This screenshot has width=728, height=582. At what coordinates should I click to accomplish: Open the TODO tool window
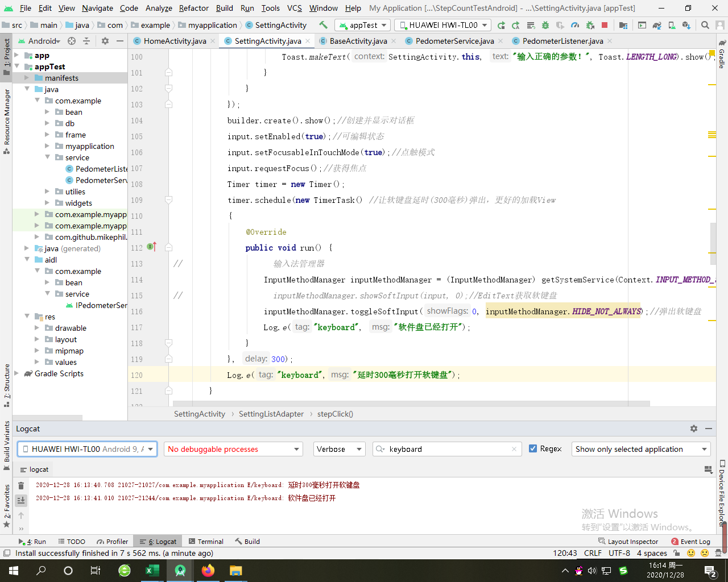[71, 542]
